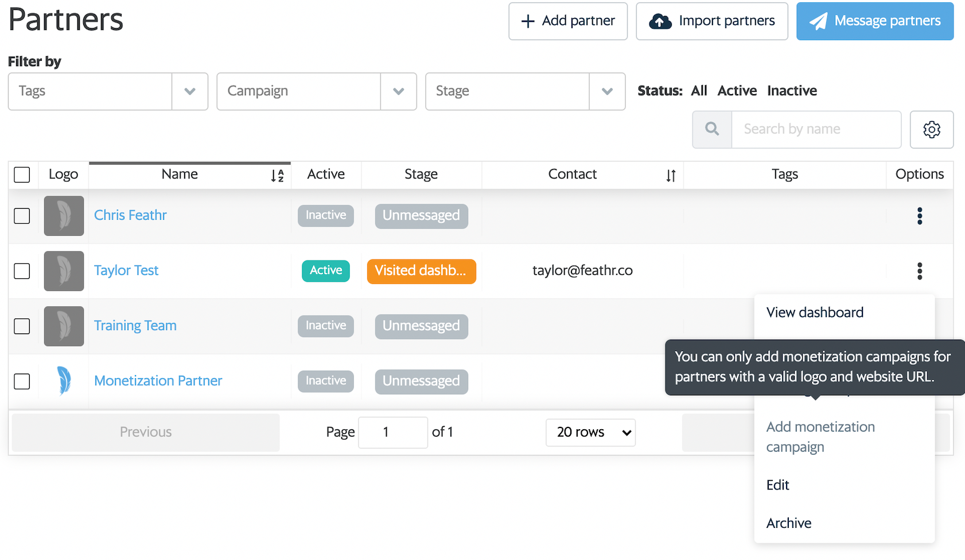Open the table settings gear icon

tap(931, 130)
